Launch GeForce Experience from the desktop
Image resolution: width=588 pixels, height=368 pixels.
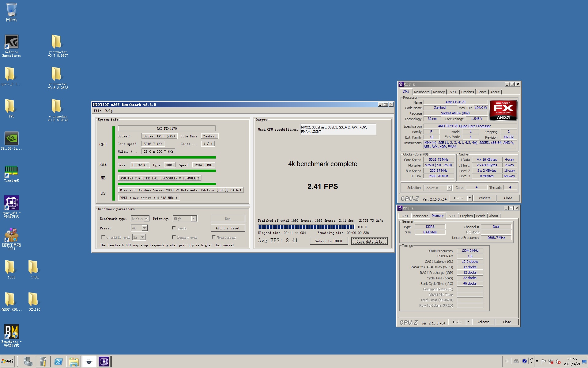(12, 46)
